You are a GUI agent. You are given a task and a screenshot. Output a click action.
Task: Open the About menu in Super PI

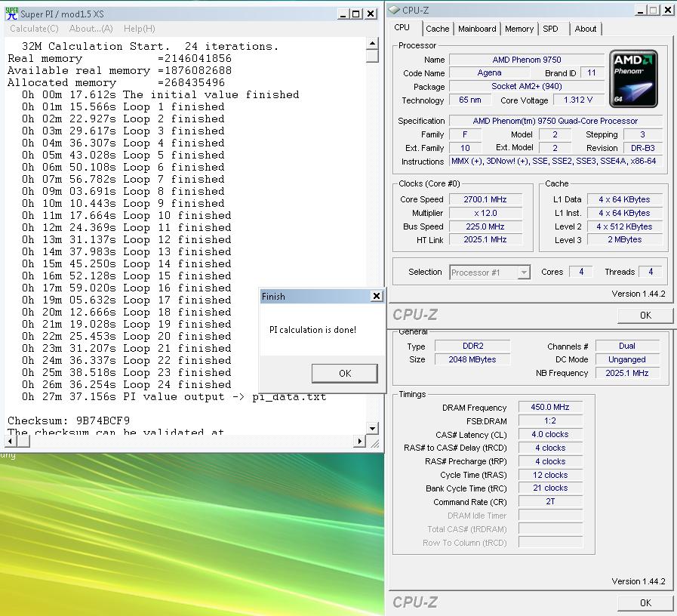(91, 29)
